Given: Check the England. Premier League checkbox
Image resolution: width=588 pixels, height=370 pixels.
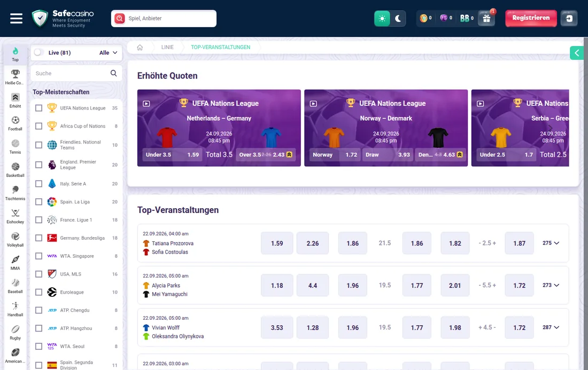Looking at the screenshot, I should [38, 164].
